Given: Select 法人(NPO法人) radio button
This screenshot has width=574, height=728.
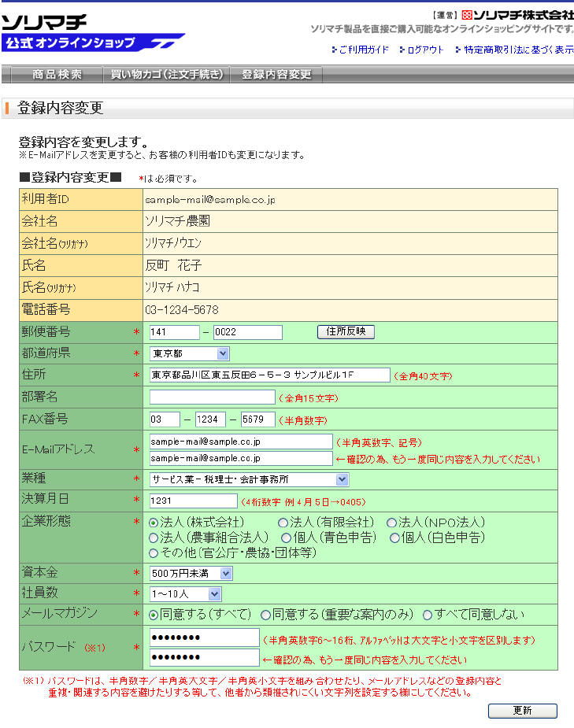Looking at the screenshot, I should (391, 523).
